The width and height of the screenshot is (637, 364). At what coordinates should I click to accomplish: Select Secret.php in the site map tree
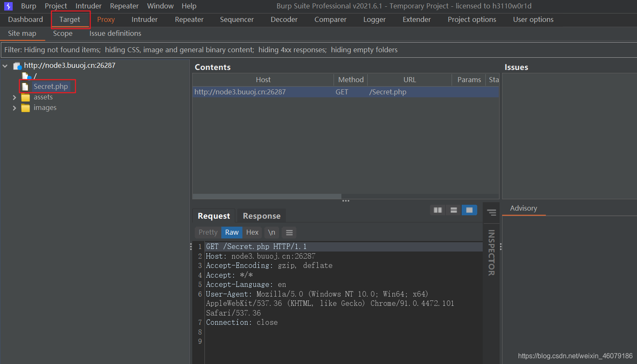pyautogui.click(x=51, y=86)
